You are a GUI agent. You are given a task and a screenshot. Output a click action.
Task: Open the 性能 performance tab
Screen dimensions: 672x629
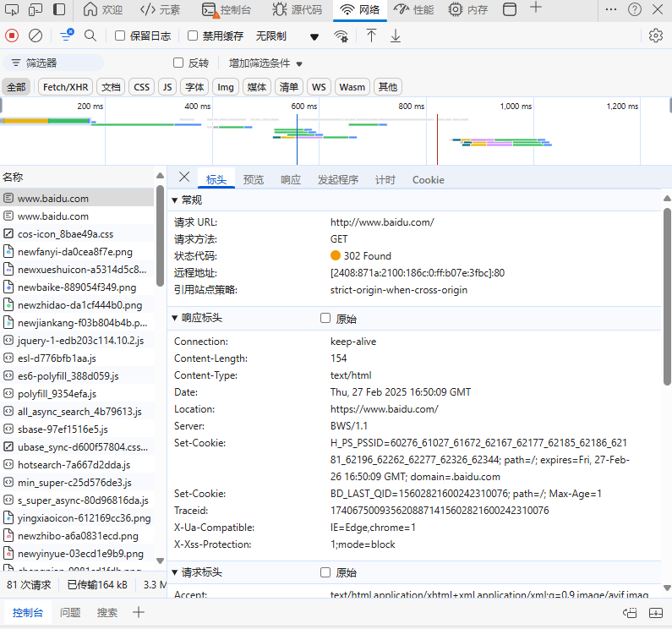[414, 9]
